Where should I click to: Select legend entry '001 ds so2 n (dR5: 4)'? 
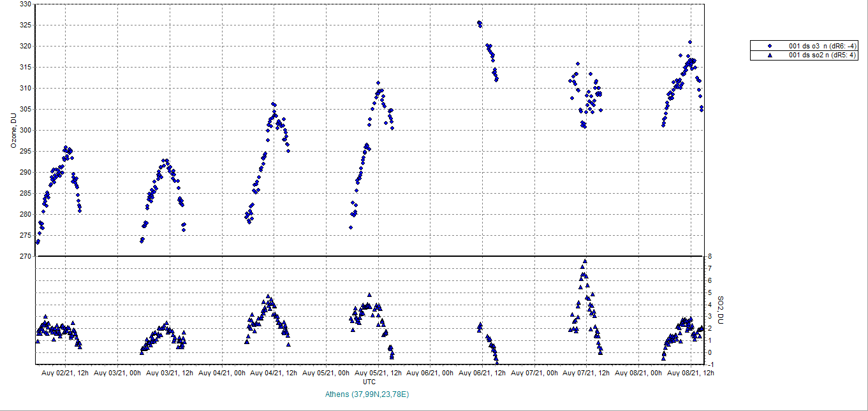(822, 55)
